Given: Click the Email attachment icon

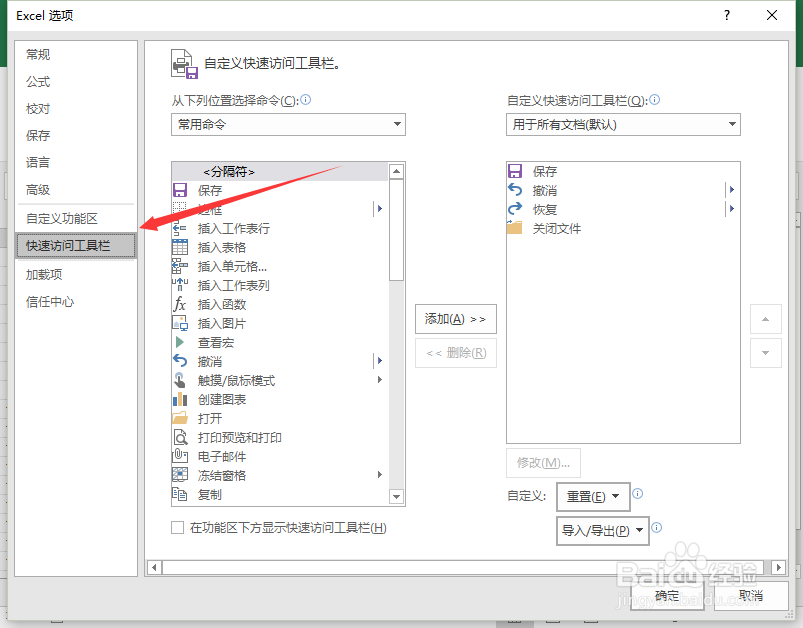Looking at the screenshot, I should point(180,456).
